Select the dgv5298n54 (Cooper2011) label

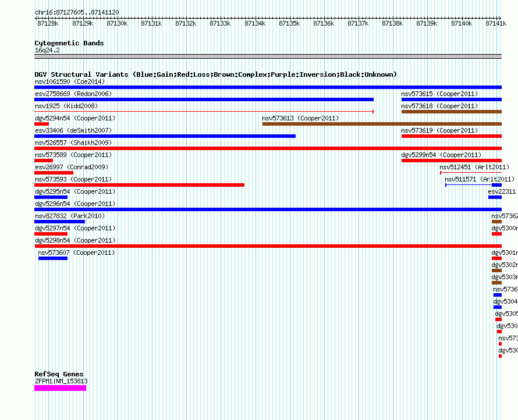click(75, 240)
